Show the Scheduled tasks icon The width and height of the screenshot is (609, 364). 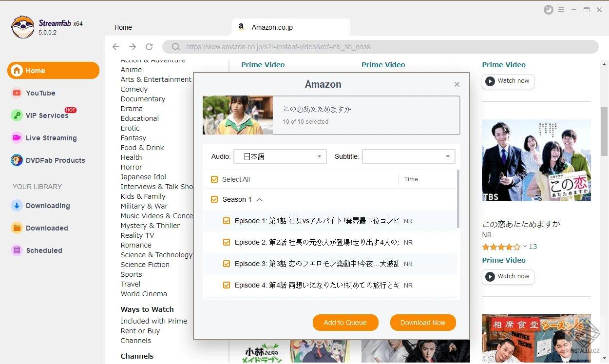(17, 250)
